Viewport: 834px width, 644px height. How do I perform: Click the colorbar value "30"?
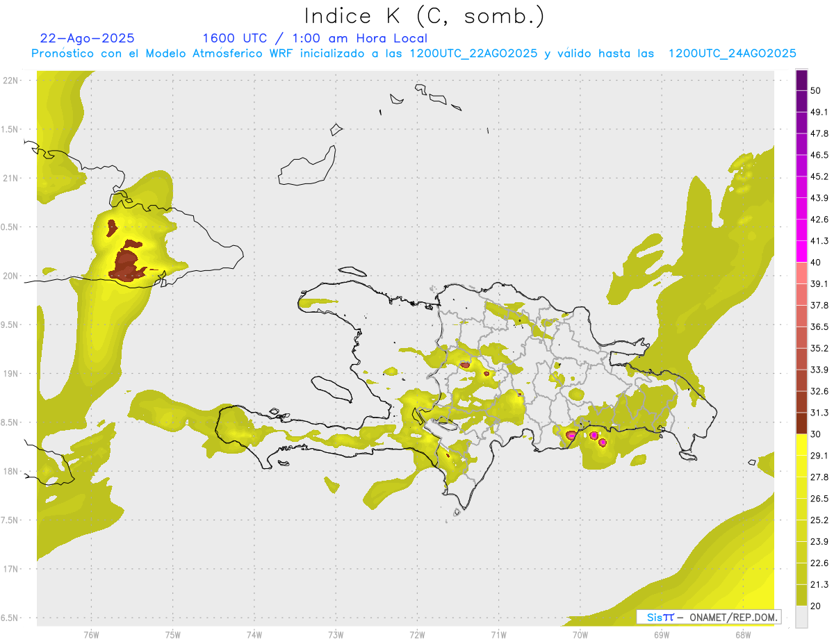[x=816, y=434]
